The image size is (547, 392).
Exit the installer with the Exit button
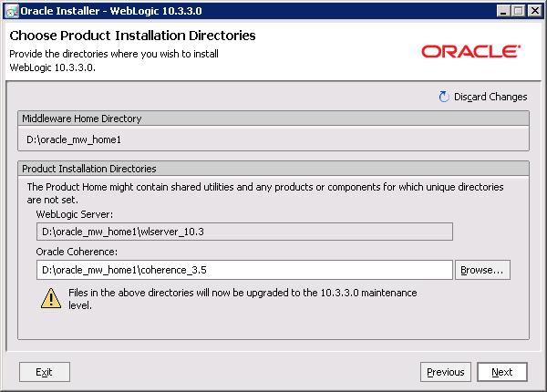pos(45,372)
